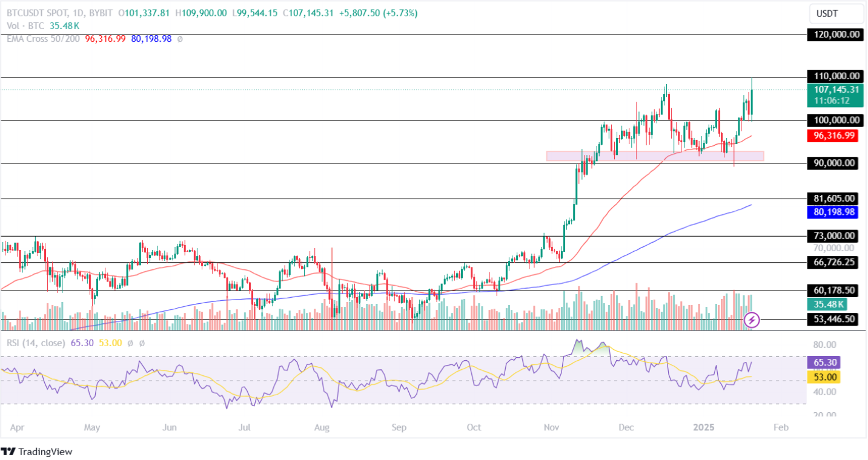Click the yellow 53.00 value in RSI legend
The height and width of the screenshot is (460, 868).
(110, 343)
